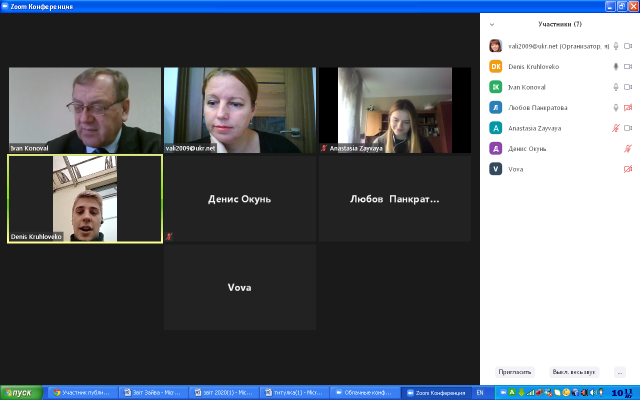Collapse the participants panel with chevron
640x400 pixels.
pyautogui.click(x=492, y=24)
